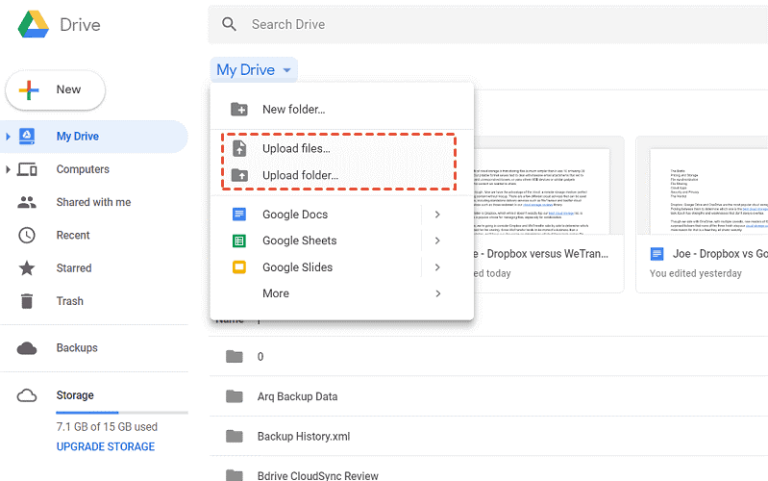768x481 pixels.
Task: Open Computers in sidebar
Action: pos(94,169)
